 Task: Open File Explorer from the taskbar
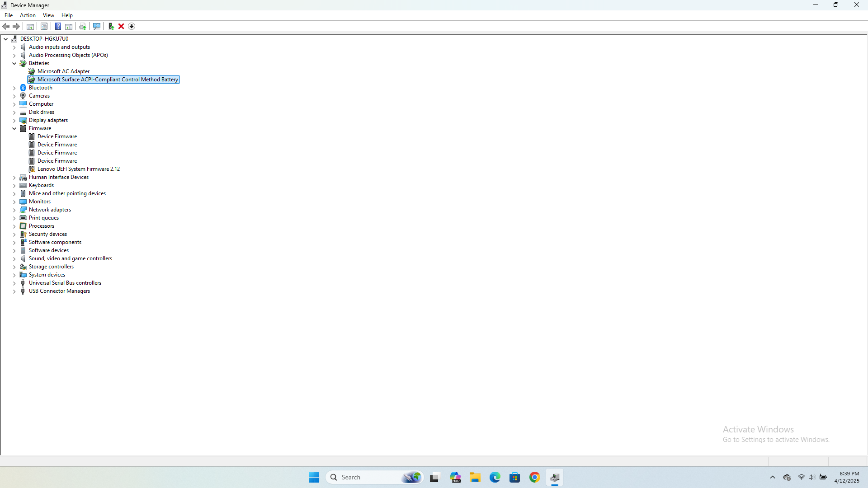coord(475,477)
